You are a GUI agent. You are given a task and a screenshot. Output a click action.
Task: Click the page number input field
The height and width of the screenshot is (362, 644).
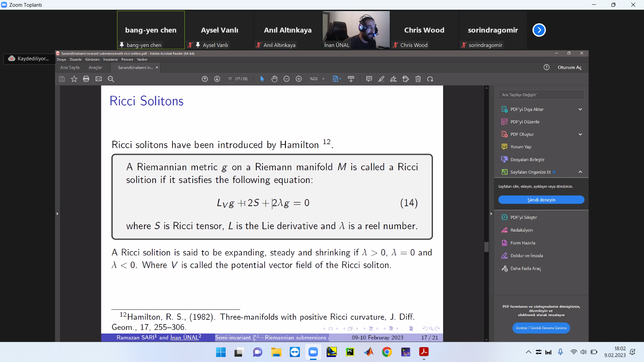[230, 79]
